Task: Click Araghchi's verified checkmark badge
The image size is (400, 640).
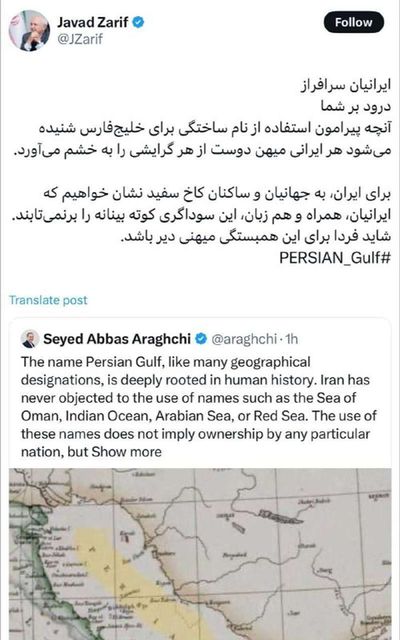Action: [x=200, y=339]
